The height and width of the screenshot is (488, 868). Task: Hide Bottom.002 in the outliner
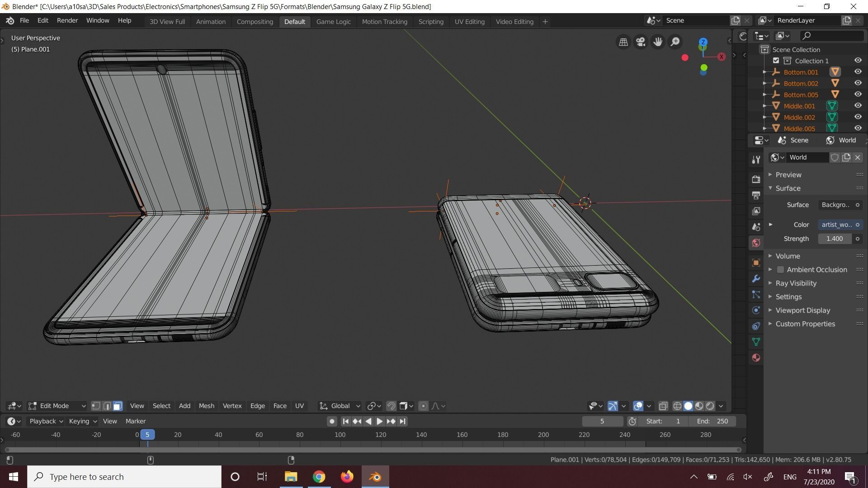coord(858,83)
